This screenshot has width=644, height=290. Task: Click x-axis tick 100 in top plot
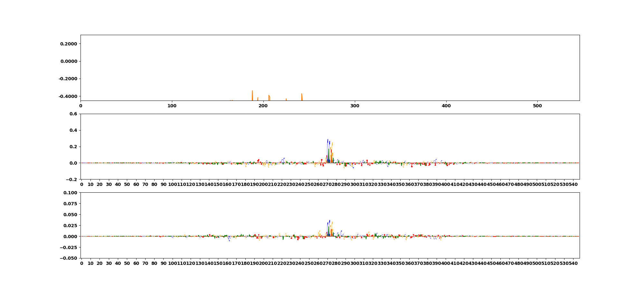(x=172, y=106)
